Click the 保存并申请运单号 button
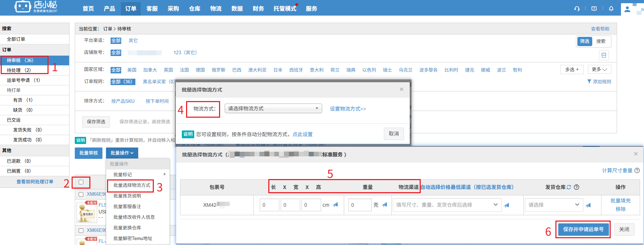Viewport: 644px width, 245px height. click(583, 229)
